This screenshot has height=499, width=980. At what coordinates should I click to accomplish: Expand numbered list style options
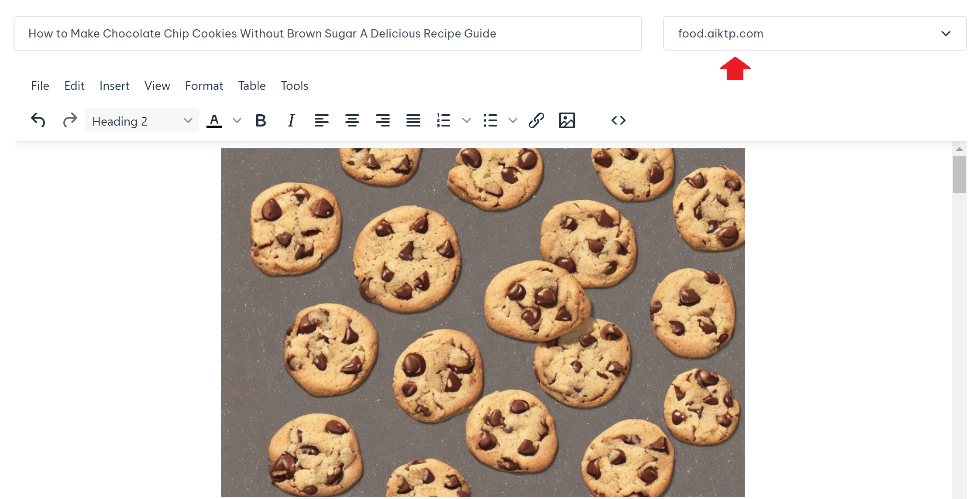(467, 120)
